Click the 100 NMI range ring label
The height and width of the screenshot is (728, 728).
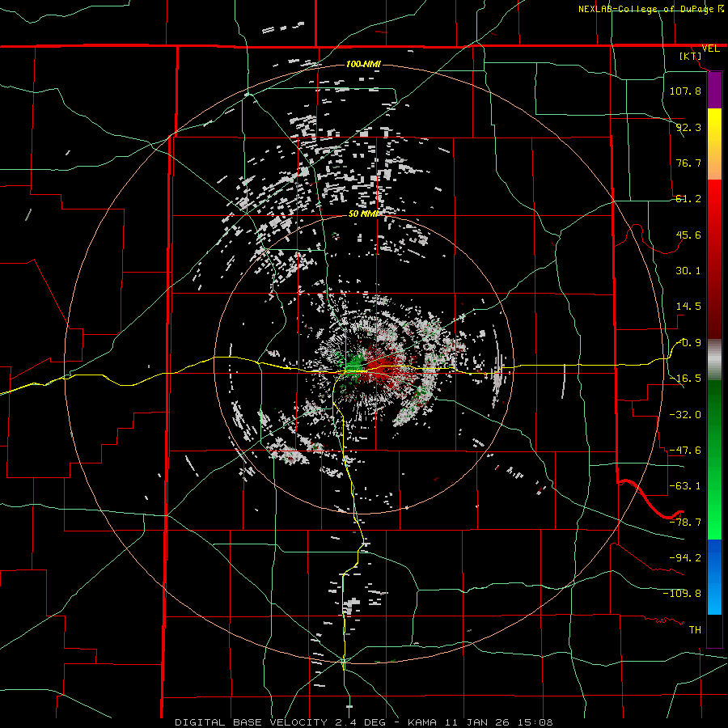(x=363, y=64)
